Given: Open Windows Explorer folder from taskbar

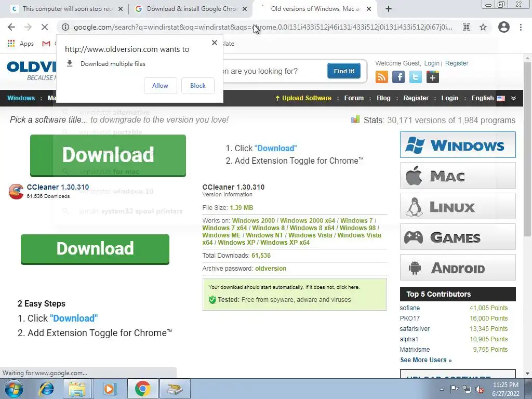Looking at the screenshot, I should [x=77, y=389].
